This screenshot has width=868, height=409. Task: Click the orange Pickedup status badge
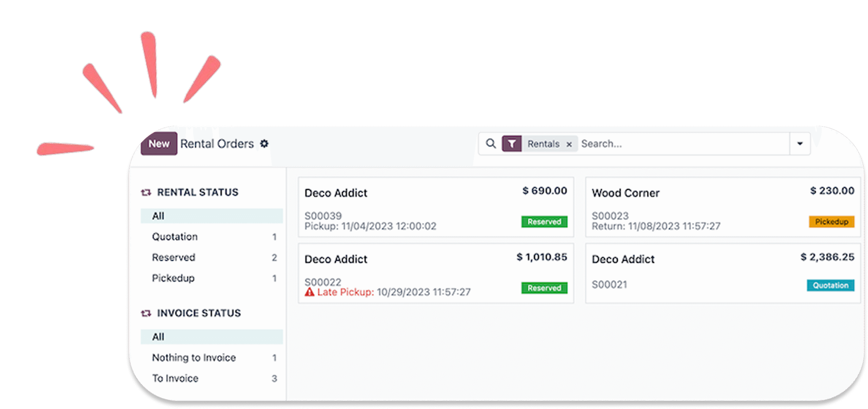pos(831,222)
